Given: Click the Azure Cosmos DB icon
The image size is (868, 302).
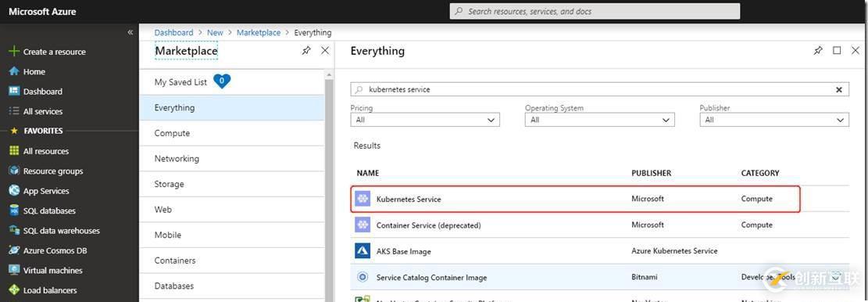Looking at the screenshot, I should (14, 250).
